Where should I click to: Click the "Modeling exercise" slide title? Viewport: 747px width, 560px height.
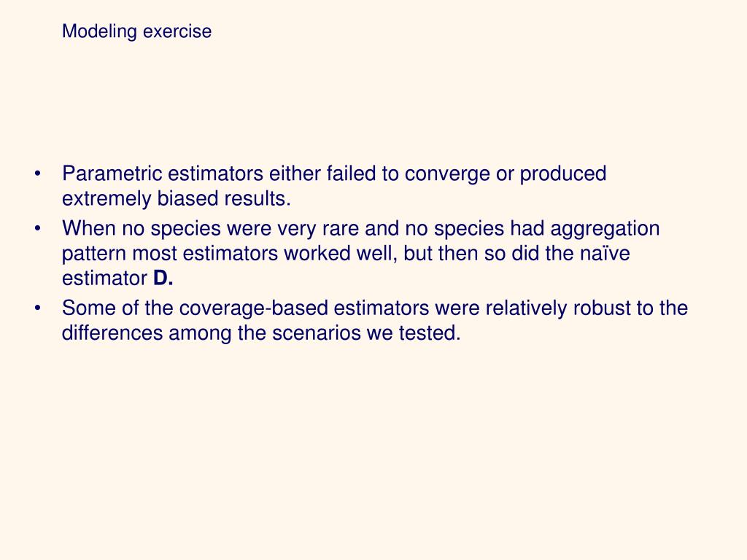click(136, 31)
